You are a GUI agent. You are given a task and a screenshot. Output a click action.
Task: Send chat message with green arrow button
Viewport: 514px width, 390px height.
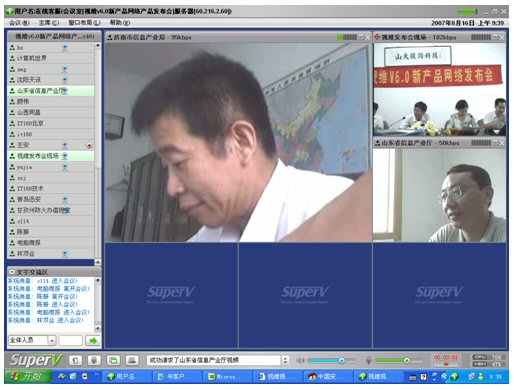[x=93, y=340]
